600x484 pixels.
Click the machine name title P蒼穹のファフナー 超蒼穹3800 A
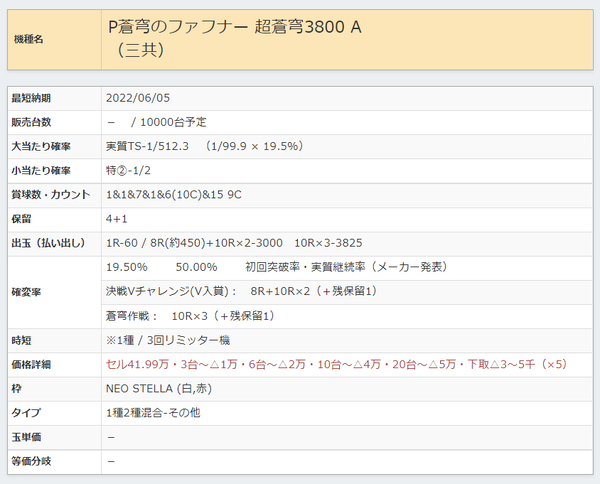(x=235, y=27)
